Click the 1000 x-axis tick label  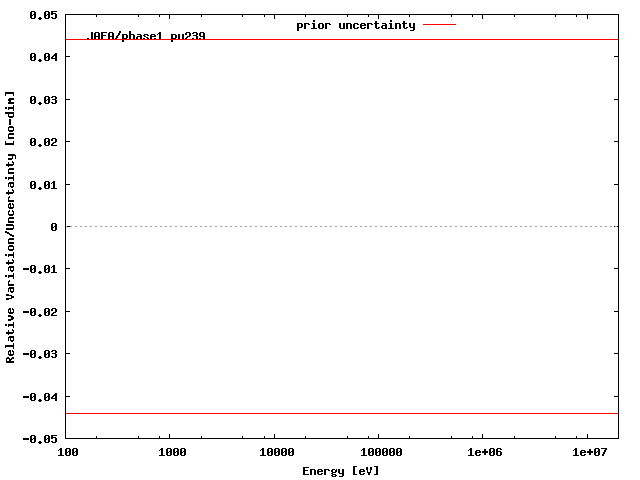(x=172, y=453)
